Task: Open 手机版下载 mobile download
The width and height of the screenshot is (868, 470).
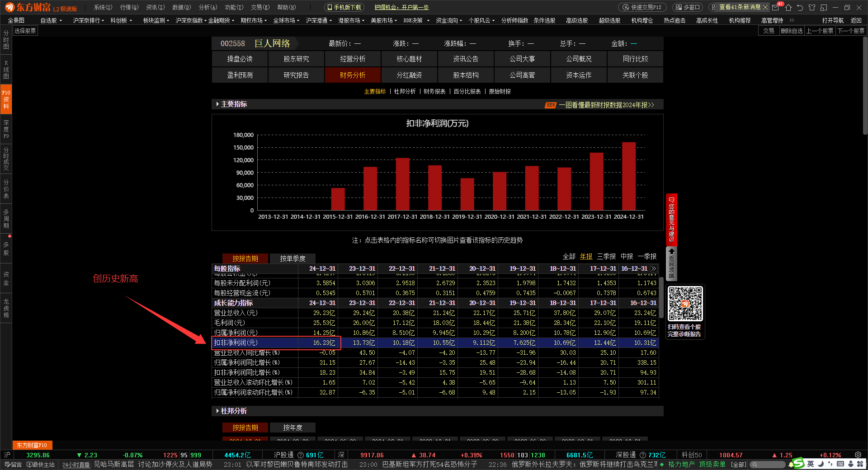Action: tap(344, 7)
